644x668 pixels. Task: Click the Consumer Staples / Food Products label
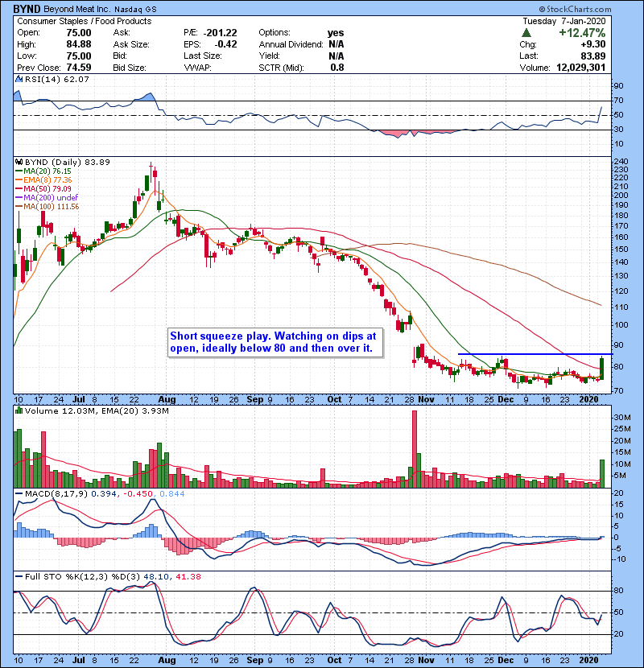pos(84,21)
